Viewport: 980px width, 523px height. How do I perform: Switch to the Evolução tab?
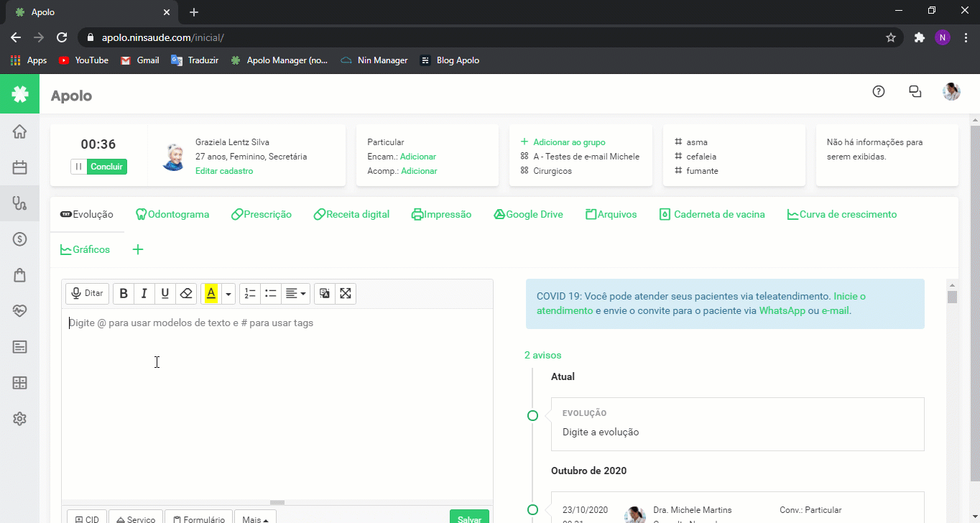pos(87,214)
